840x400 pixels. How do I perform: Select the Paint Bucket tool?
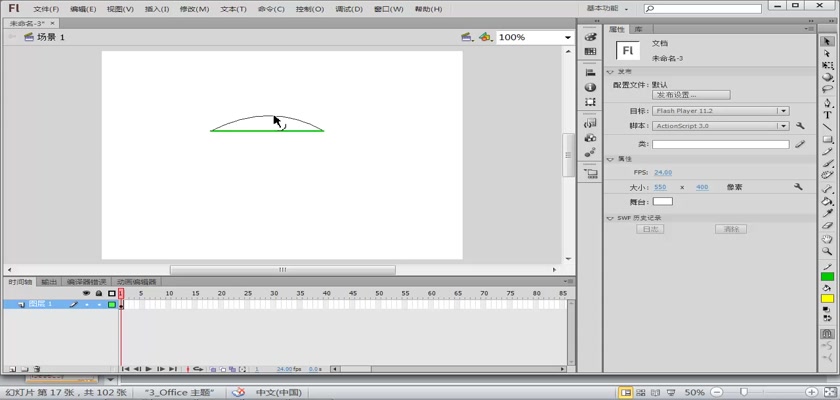[x=827, y=201]
